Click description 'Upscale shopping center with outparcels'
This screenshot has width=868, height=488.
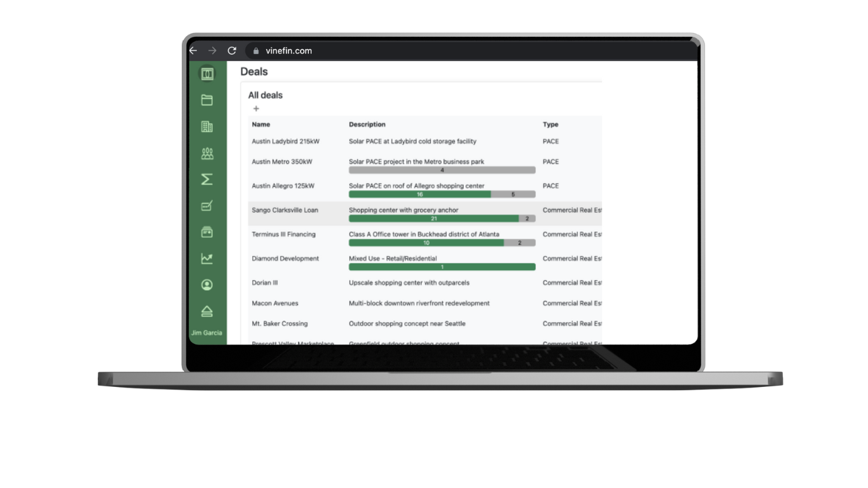point(409,283)
